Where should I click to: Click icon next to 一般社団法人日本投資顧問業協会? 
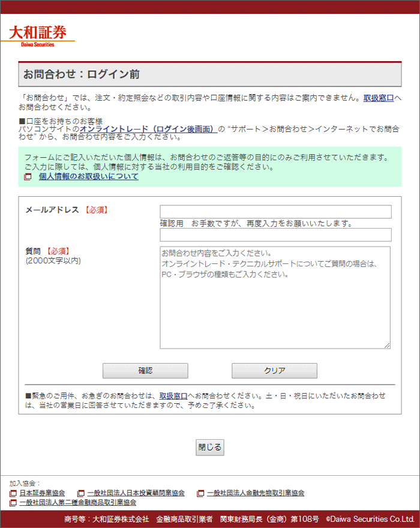pyautogui.click(x=81, y=493)
